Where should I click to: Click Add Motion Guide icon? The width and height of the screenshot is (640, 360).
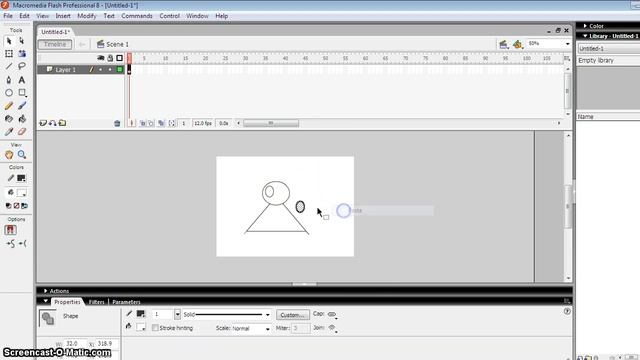53,123
